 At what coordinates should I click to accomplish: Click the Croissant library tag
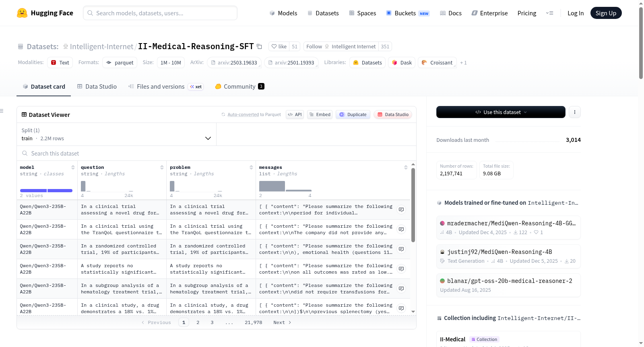(437, 62)
